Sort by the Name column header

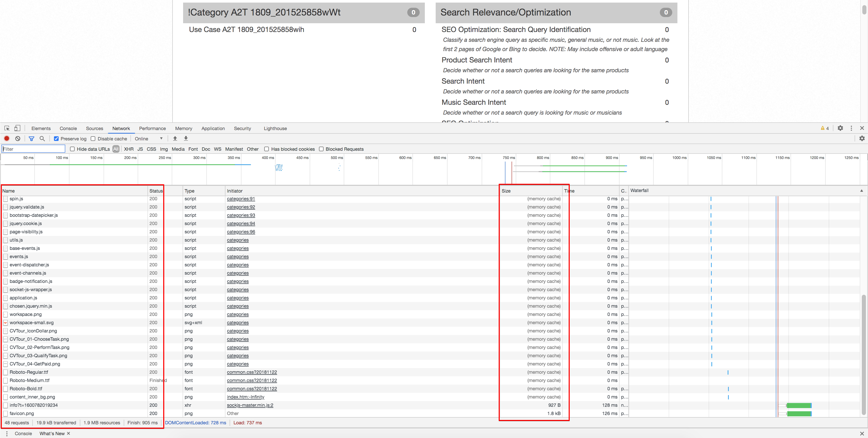(75, 190)
